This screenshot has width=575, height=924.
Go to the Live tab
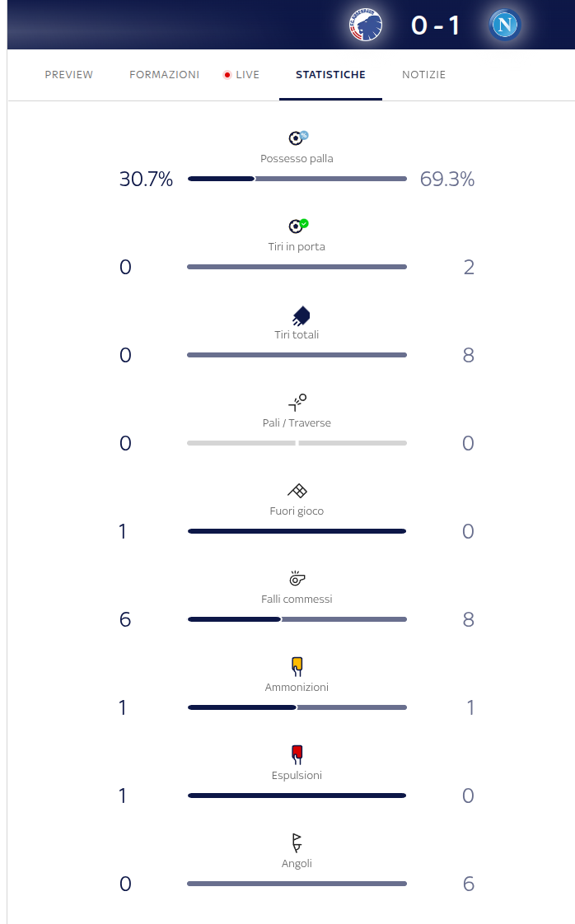[x=242, y=75]
